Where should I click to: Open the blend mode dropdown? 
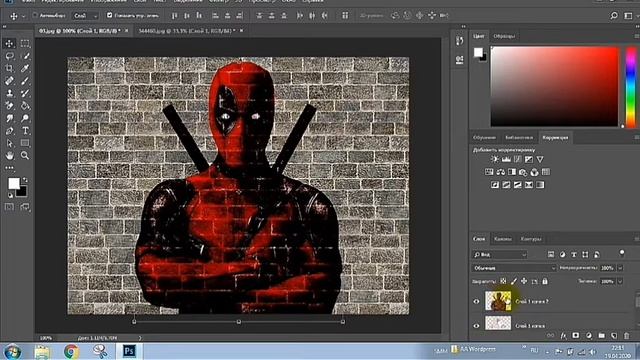click(514, 268)
